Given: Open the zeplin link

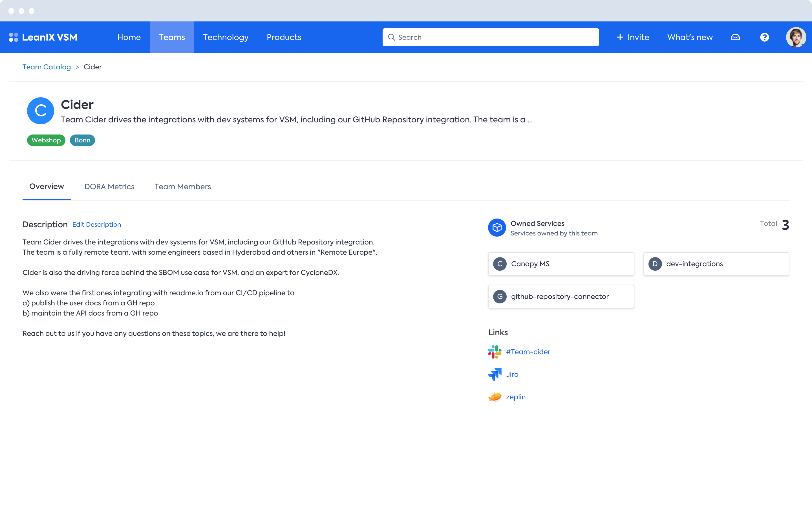Looking at the screenshot, I should tap(515, 397).
